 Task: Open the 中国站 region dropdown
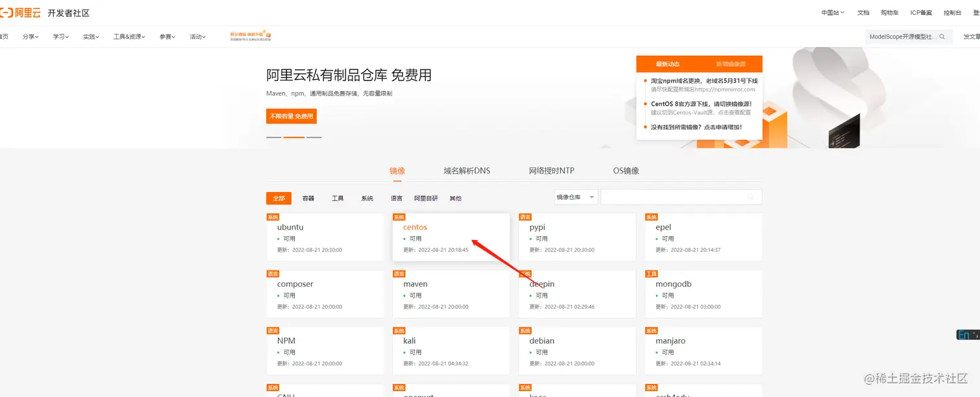click(x=832, y=13)
